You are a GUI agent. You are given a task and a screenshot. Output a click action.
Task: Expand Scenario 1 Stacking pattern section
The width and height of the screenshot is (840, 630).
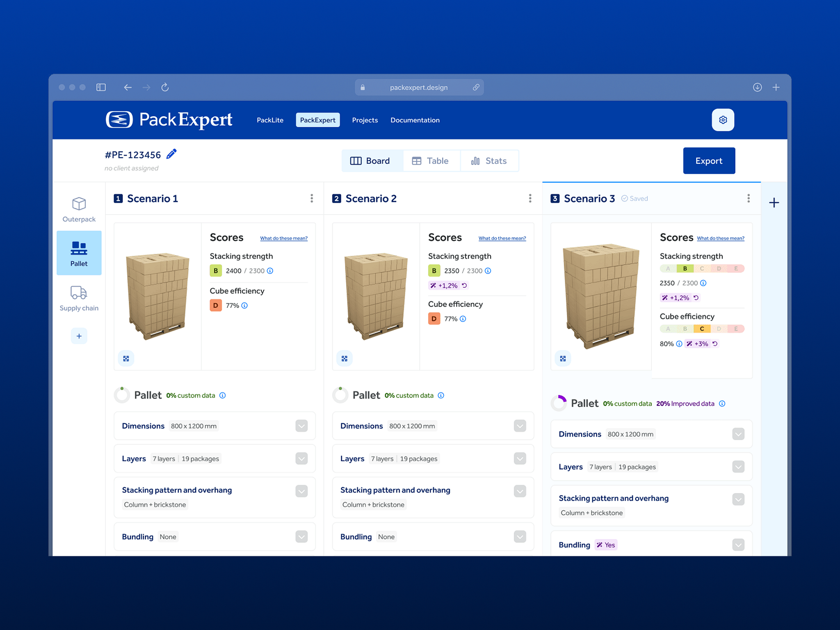point(301,491)
